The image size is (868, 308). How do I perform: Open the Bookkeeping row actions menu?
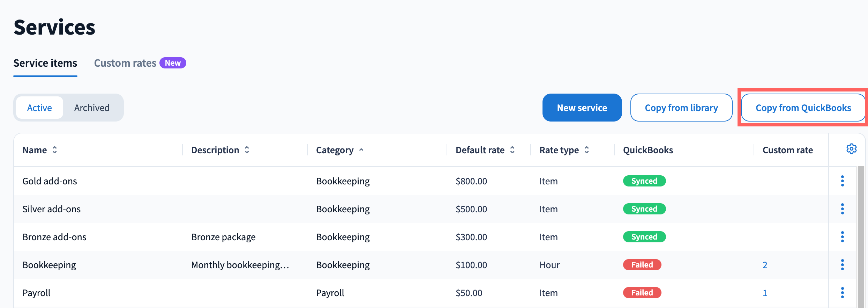point(842,265)
